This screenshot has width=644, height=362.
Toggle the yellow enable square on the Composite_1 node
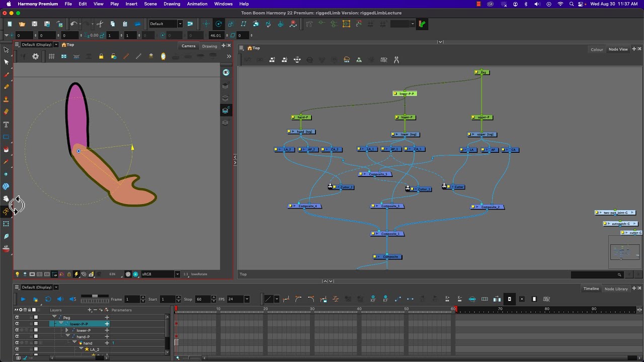[374, 234]
